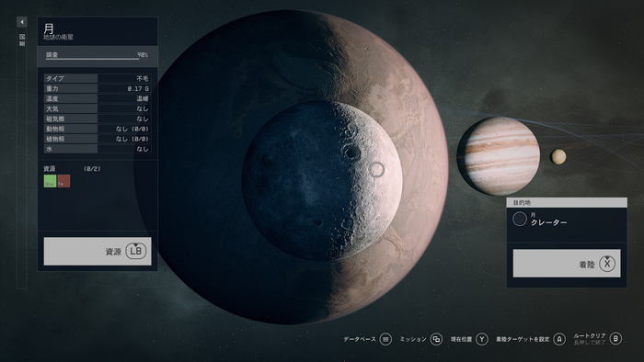This screenshot has width=644, height=362.
Task: Select the Jupiter planet
Action: [499, 156]
